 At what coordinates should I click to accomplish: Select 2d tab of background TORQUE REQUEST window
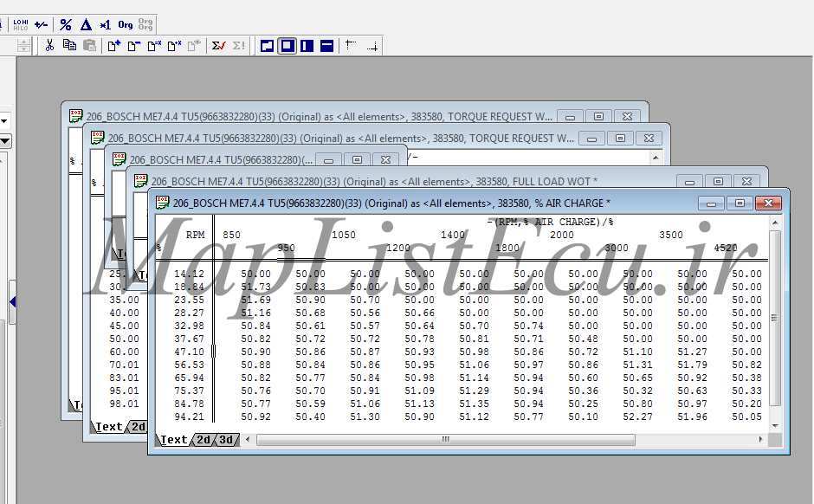click(138, 427)
